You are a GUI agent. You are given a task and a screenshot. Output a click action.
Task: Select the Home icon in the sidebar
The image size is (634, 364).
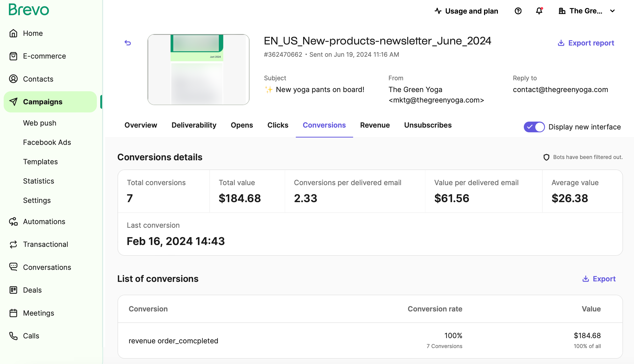pos(14,33)
